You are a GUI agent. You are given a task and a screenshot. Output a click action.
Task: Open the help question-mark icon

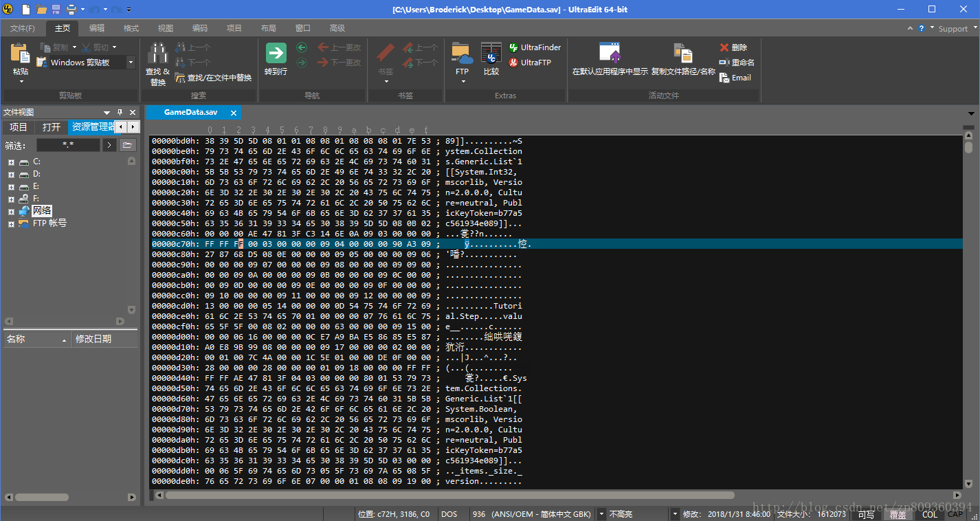(x=922, y=28)
